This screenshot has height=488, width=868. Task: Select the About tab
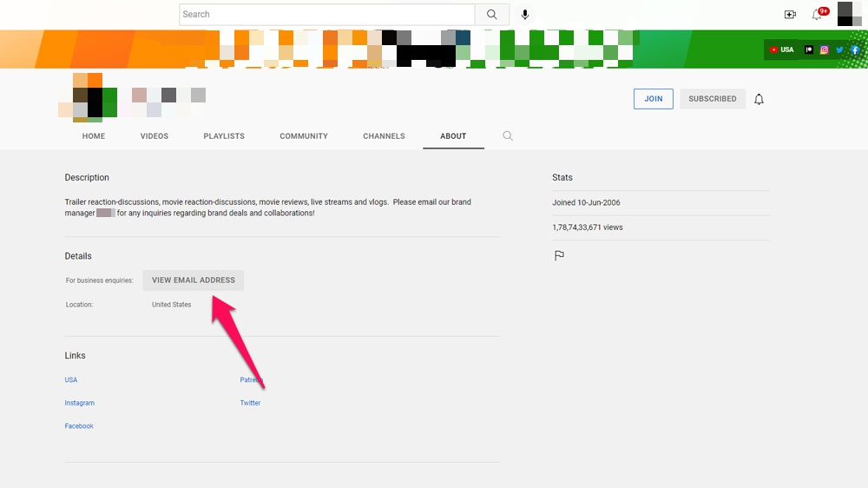pyautogui.click(x=453, y=136)
